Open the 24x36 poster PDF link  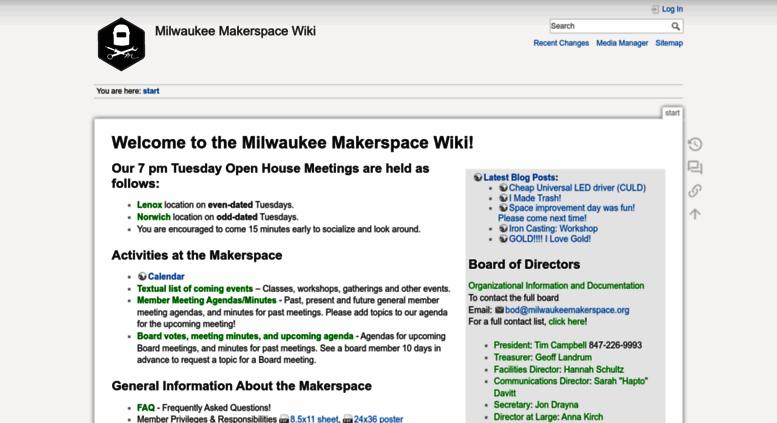point(378,419)
